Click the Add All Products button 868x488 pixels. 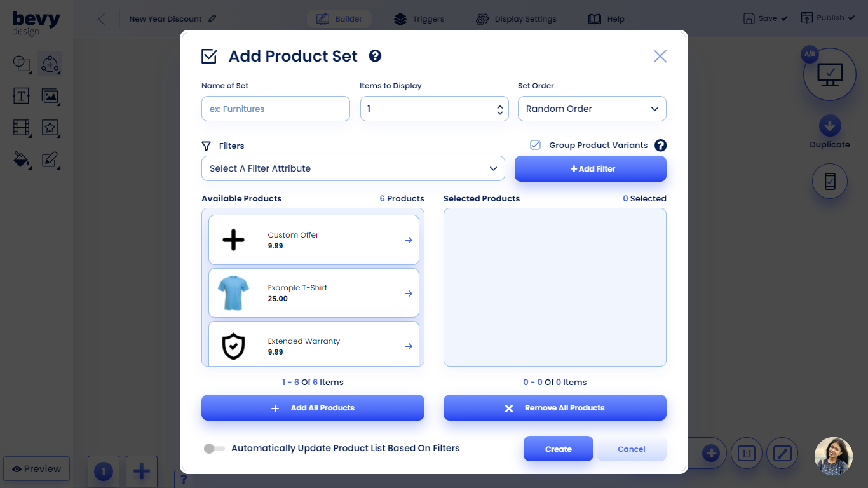(x=313, y=407)
